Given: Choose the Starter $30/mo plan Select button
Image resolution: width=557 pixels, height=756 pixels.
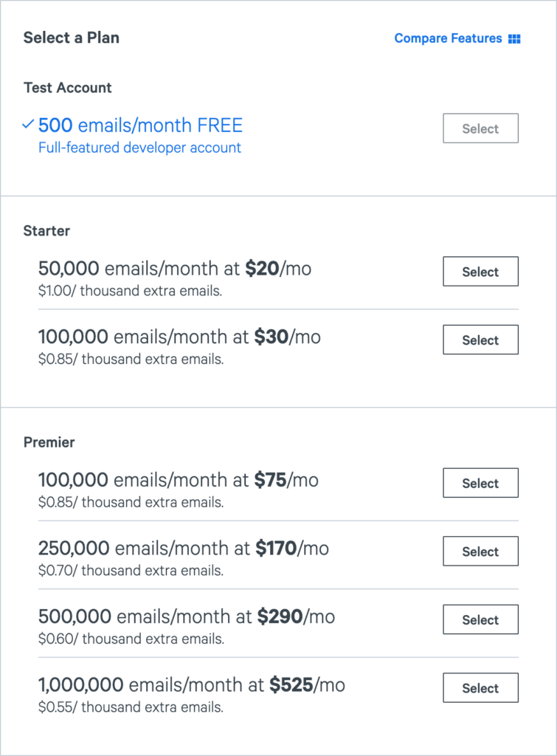Looking at the screenshot, I should point(480,340).
